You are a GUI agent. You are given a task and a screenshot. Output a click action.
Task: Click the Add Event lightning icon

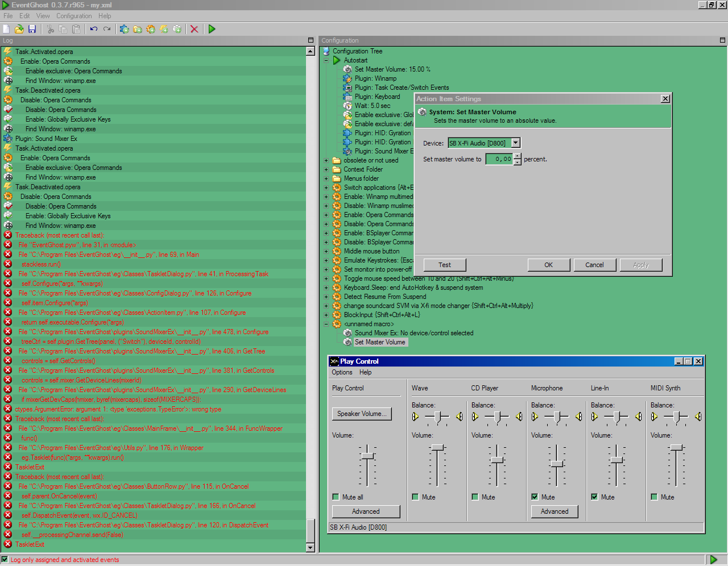click(164, 29)
